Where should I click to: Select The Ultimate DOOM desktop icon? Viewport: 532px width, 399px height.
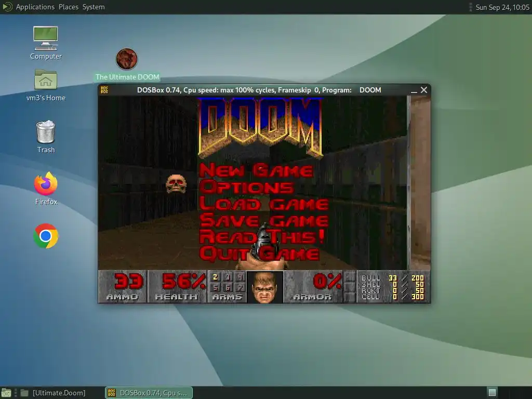127,64
